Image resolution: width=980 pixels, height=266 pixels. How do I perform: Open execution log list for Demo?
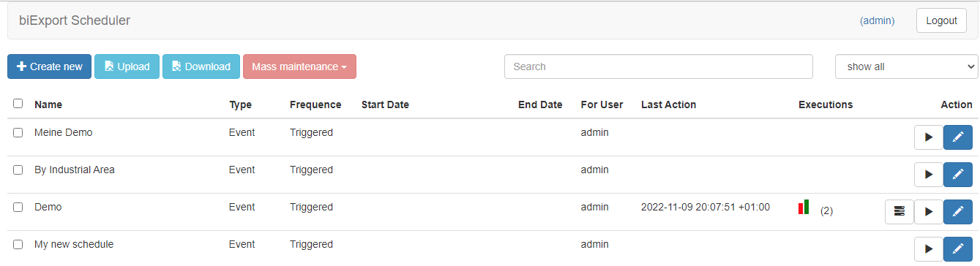[899, 212]
